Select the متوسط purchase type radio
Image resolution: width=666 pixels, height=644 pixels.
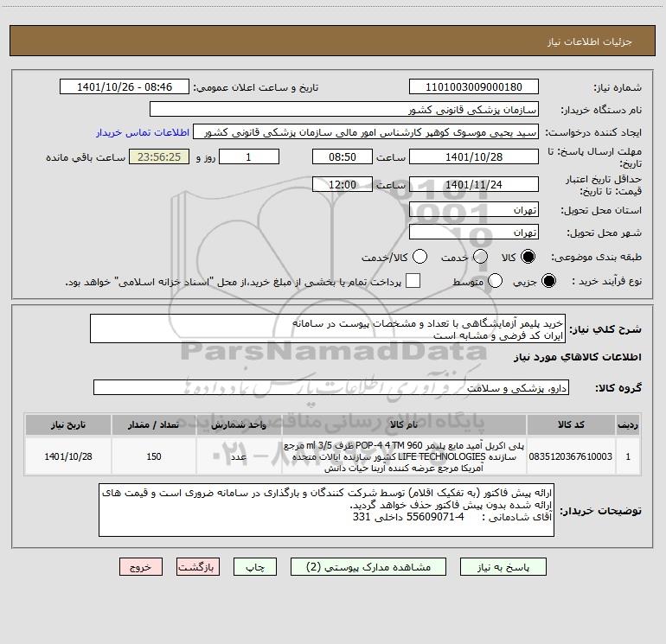pyautogui.click(x=496, y=281)
